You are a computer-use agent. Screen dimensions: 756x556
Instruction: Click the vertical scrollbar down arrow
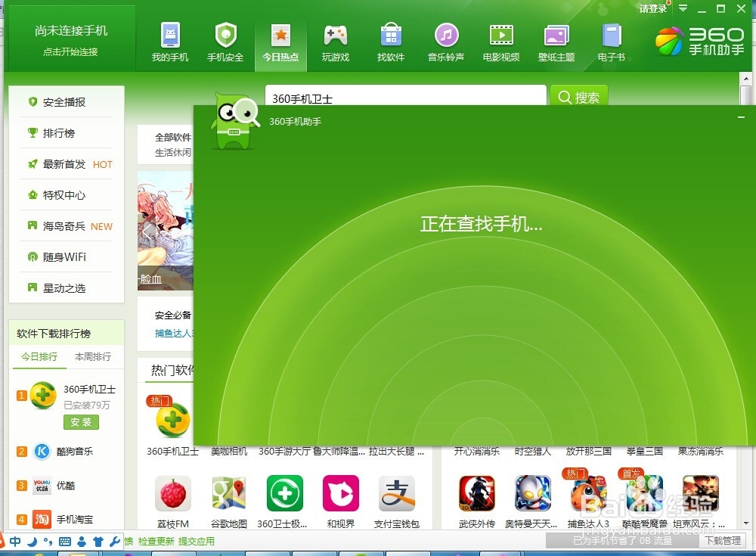746,523
